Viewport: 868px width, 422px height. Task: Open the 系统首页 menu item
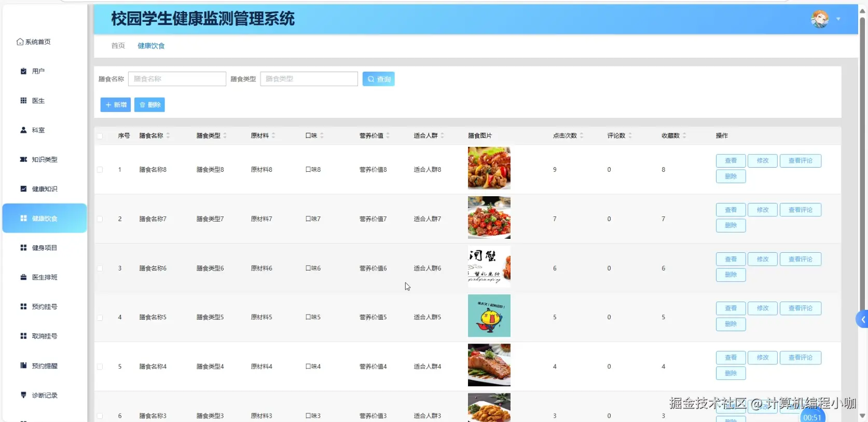point(45,42)
